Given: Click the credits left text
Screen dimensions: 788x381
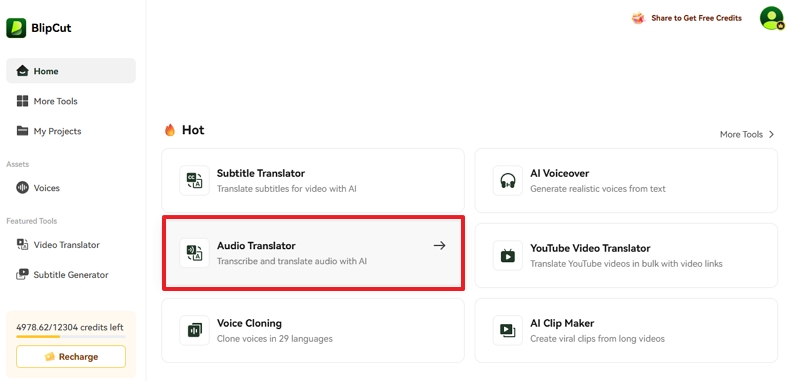Looking at the screenshot, I should pos(70,327).
